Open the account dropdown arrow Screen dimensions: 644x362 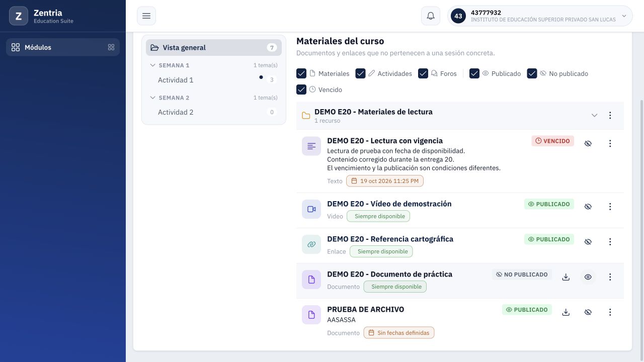click(x=624, y=16)
